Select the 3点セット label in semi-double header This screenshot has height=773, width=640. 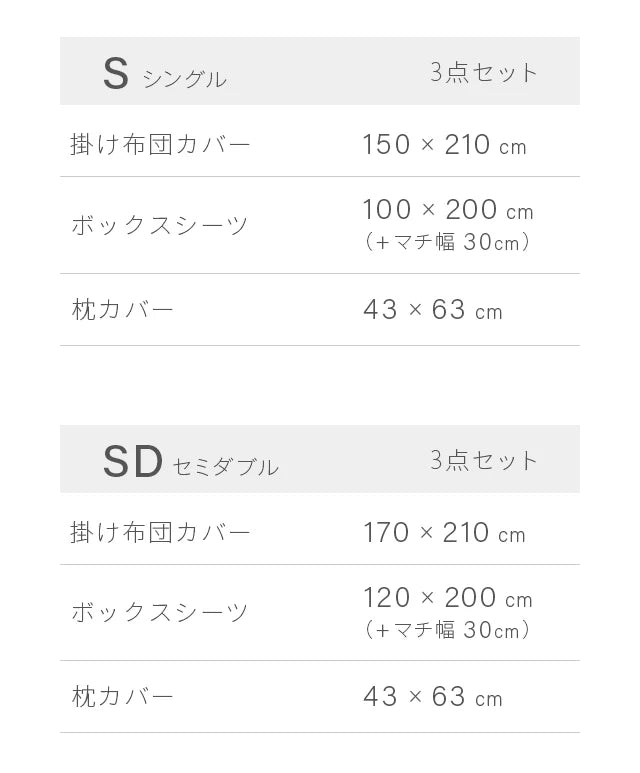click(x=483, y=460)
